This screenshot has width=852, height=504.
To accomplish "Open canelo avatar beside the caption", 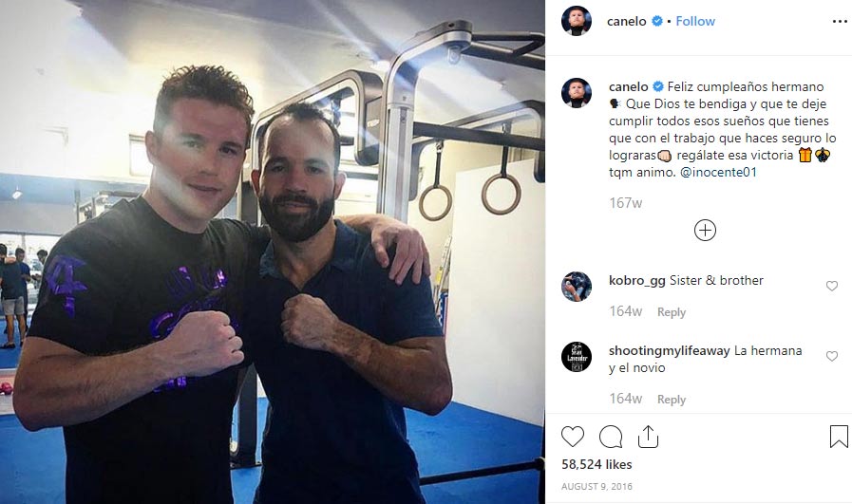I will point(576,93).
